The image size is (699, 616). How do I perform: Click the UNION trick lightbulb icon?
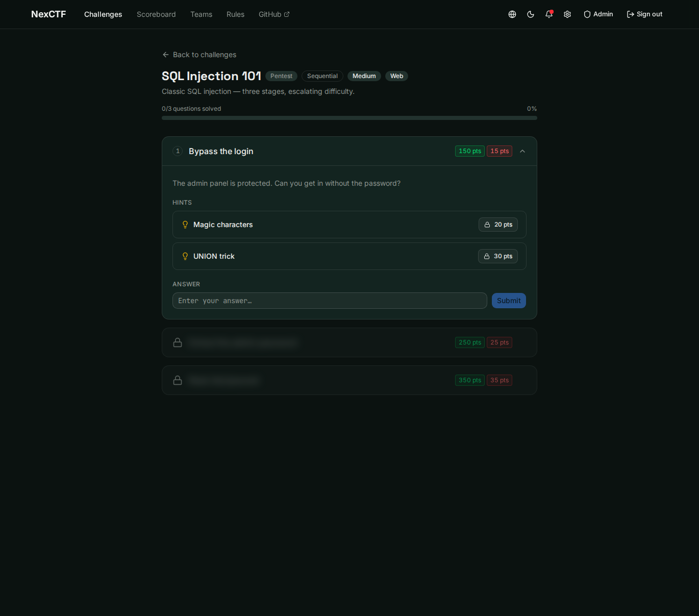[185, 256]
